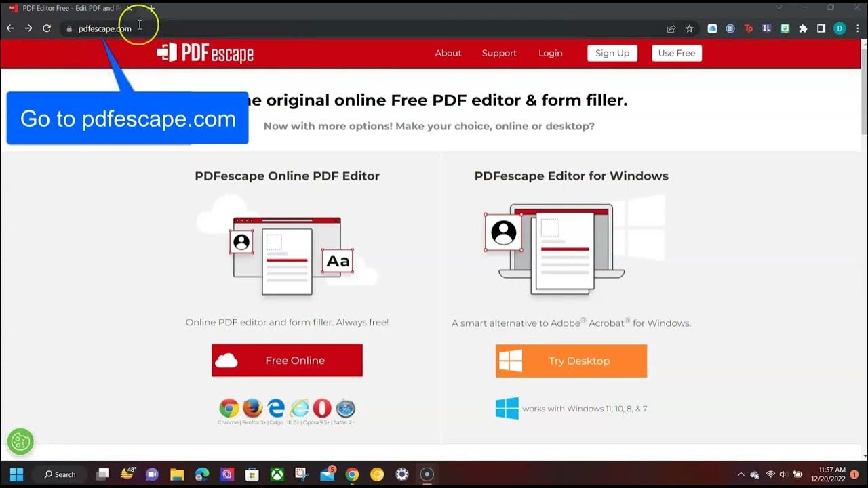This screenshot has height=488, width=868.
Task: Click the Try Desktop button
Action: point(571,361)
